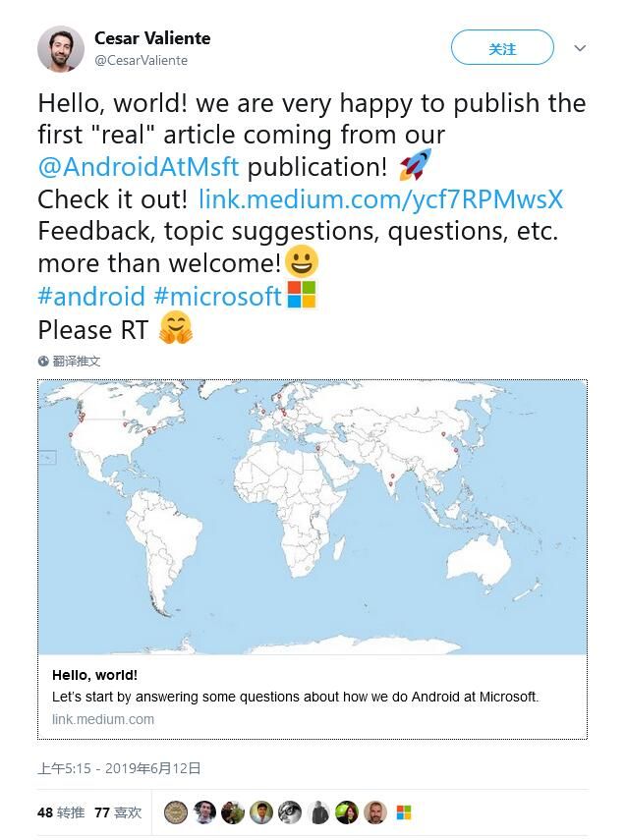
Task: Click the @CesarValiente handle text
Action: pos(141,60)
